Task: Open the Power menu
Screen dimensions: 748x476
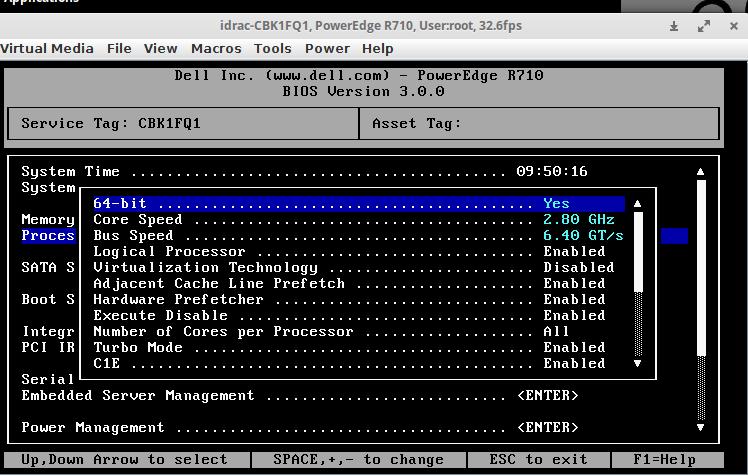Action: pyautogui.click(x=327, y=48)
